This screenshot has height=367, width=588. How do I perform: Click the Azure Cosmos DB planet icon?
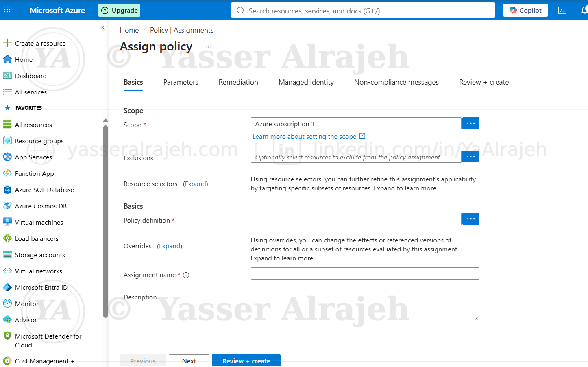(7, 205)
